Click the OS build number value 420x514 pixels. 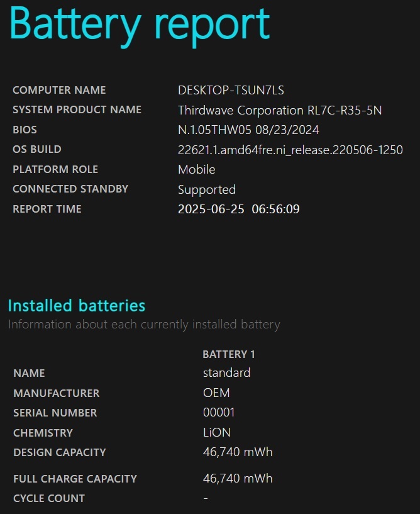coord(290,150)
